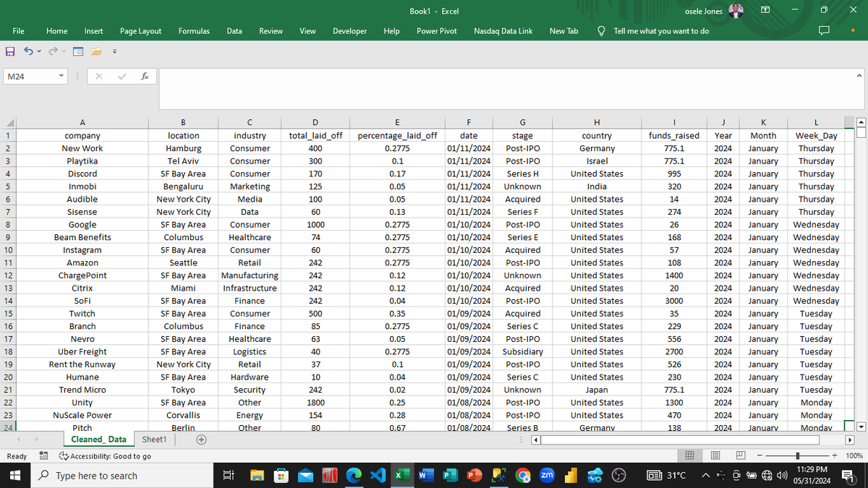
Task: Open Google Chrome from taskbar
Action: 522,475
